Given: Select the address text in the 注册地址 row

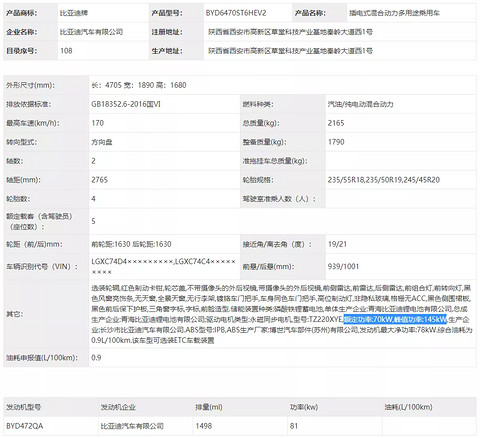Looking at the screenshot, I should click(290, 32).
